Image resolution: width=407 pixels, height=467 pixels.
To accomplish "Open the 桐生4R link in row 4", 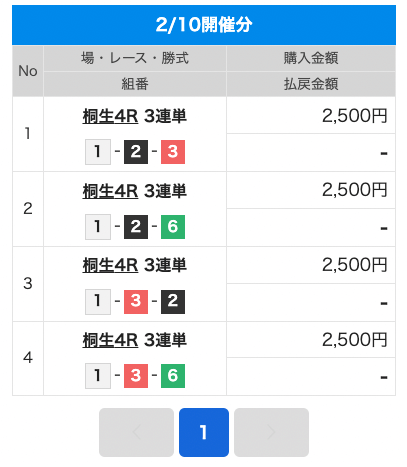I will 110,340.
